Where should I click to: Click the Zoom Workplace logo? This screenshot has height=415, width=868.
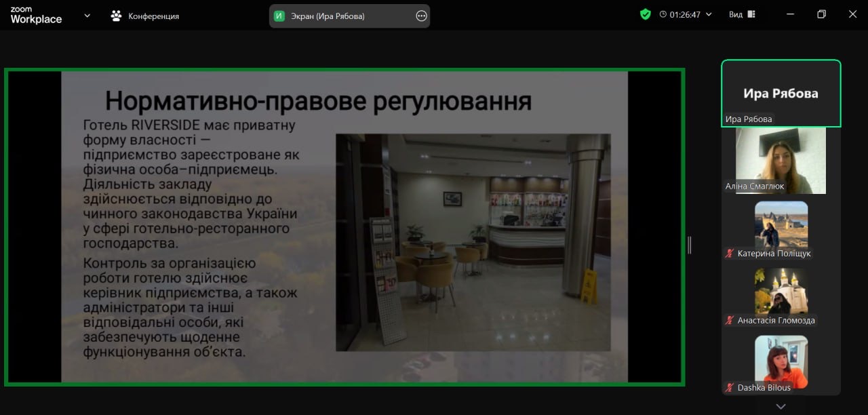coord(36,16)
